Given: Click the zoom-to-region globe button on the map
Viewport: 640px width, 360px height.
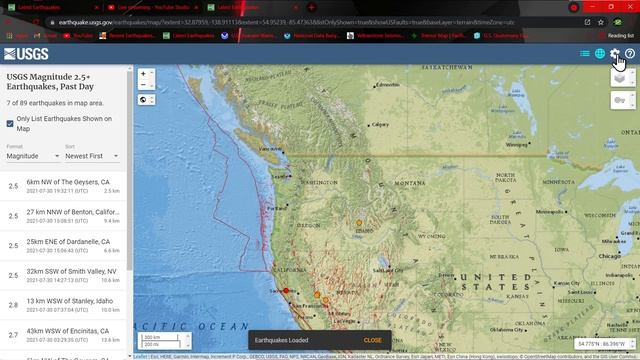Looking at the screenshot, I should pos(143,100).
